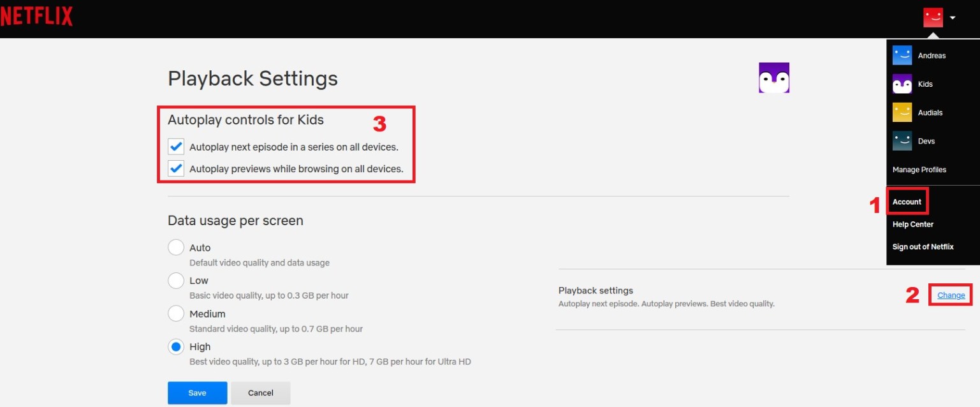Select the Andreas profile avatar
980x407 pixels.
pyautogui.click(x=902, y=56)
